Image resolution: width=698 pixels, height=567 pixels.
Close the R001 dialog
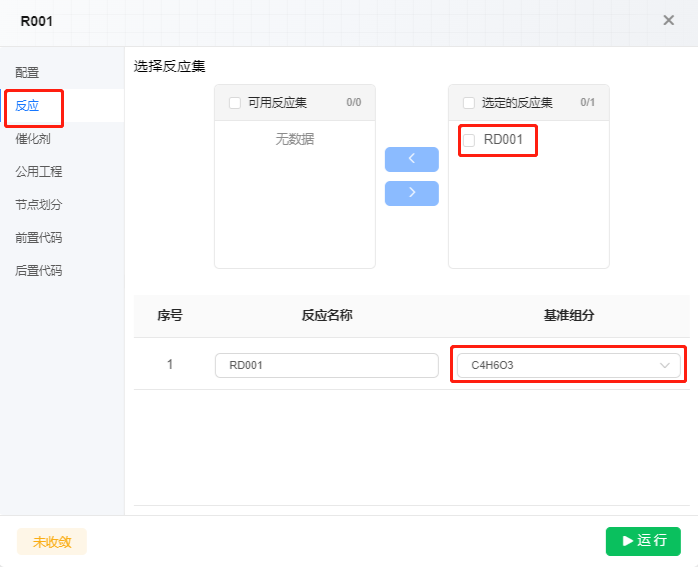click(668, 20)
